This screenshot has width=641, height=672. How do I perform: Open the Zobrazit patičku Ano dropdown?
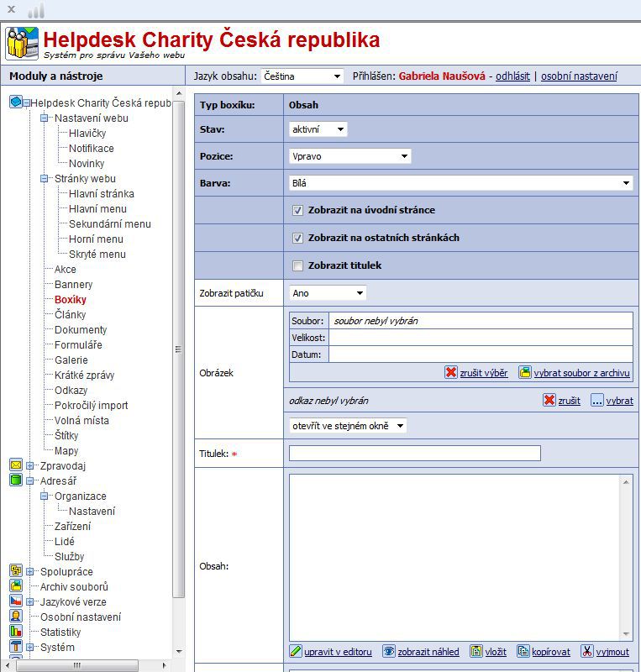pyautogui.click(x=328, y=293)
